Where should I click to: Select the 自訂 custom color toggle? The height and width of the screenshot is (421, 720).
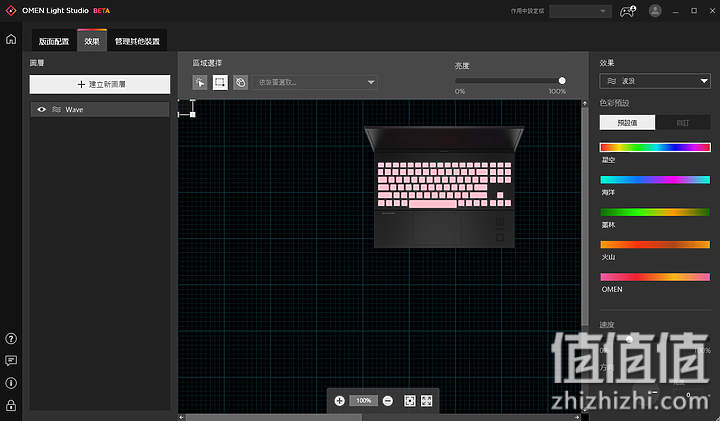[683, 123]
